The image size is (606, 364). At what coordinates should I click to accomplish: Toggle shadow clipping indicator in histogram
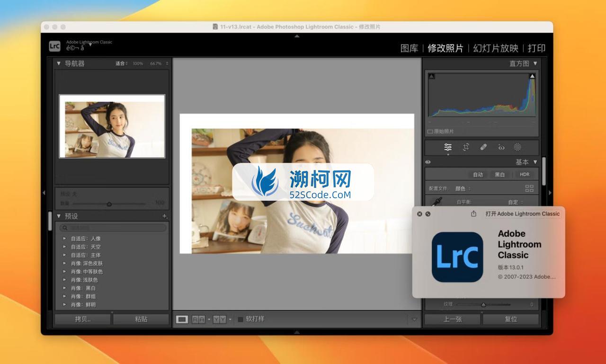coord(431,76)
